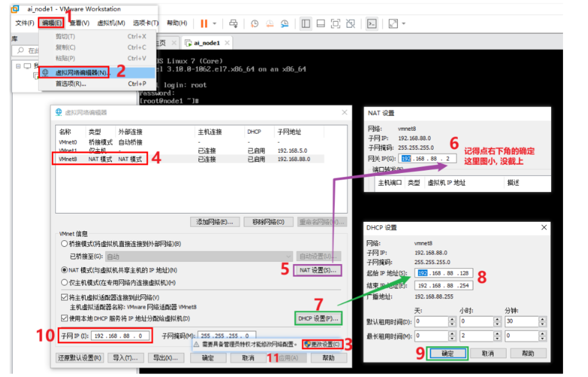Viewport: 588px width, 377px height.
Task: Open the 虚拟机(M) menu
Action: click(111, 23)
